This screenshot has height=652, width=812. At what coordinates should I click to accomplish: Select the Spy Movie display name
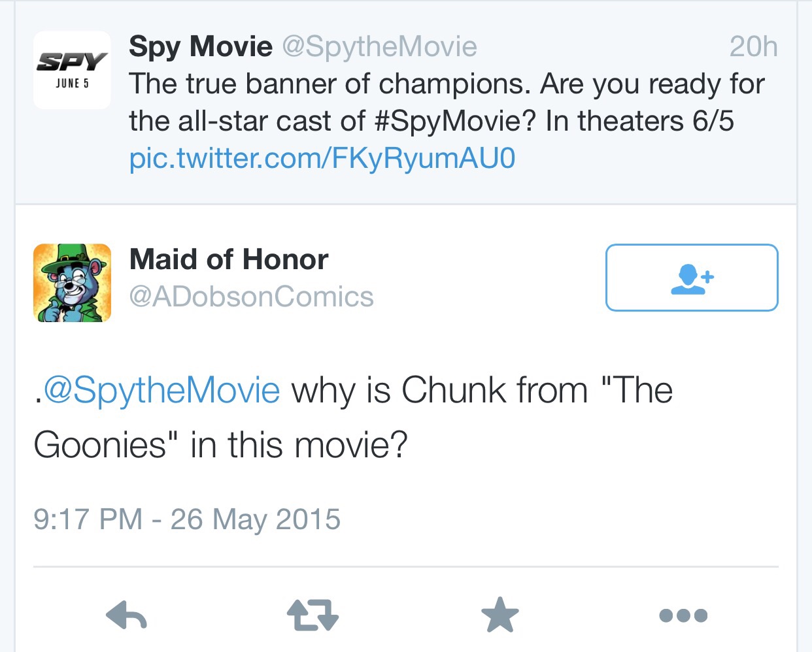point(201,46)
